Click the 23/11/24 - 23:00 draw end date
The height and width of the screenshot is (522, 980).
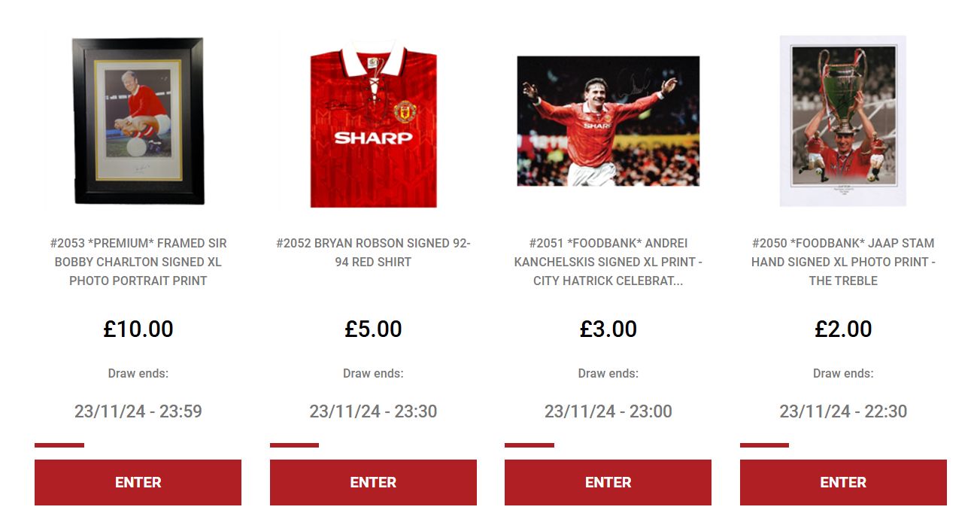pyautogui.click(x=608, y=411)
